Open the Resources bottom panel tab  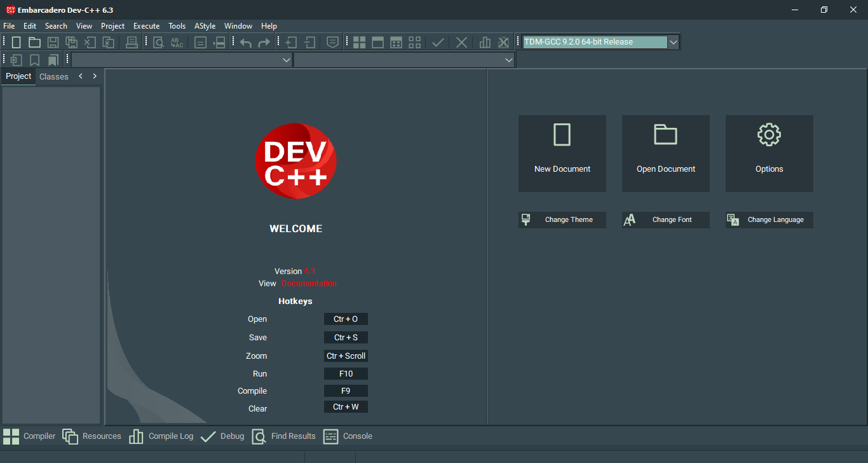click(x=92, y=436)
